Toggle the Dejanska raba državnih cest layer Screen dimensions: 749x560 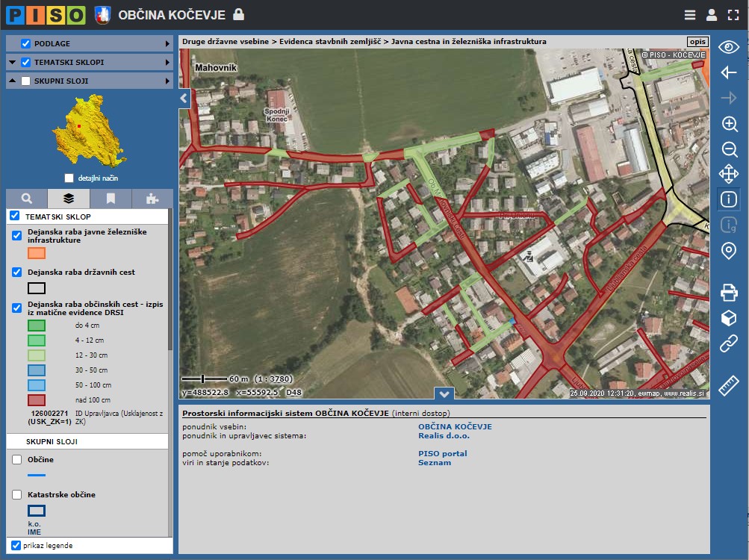[17, 273]
